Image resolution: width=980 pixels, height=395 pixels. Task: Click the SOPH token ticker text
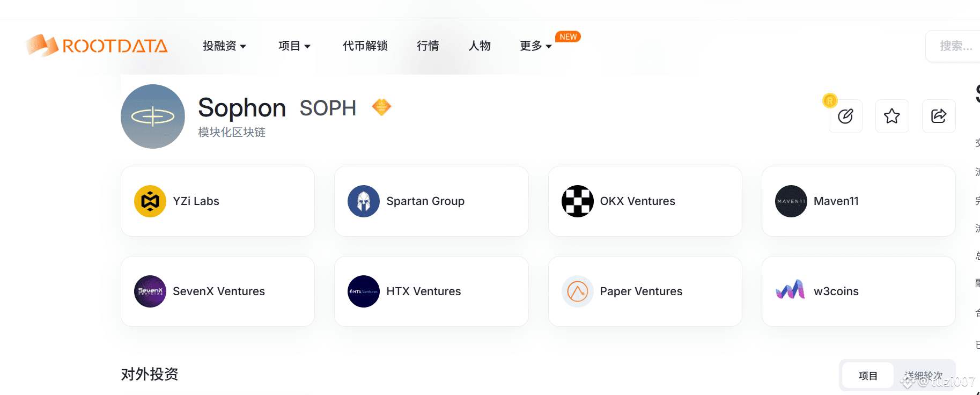click(x=328, y=108)
